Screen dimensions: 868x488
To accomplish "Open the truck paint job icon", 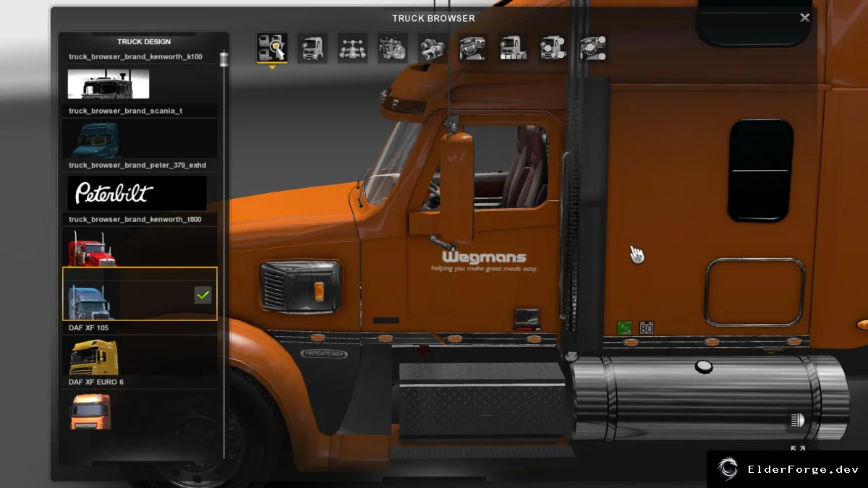I will 513,48.
